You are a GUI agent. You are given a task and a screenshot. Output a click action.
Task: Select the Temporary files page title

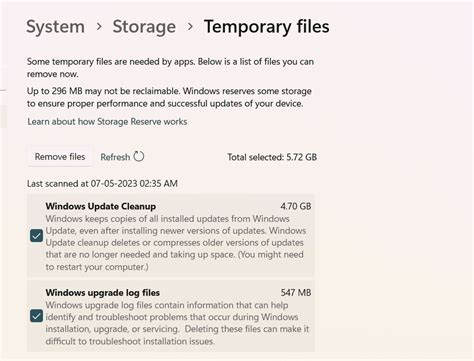coord(267,27)
